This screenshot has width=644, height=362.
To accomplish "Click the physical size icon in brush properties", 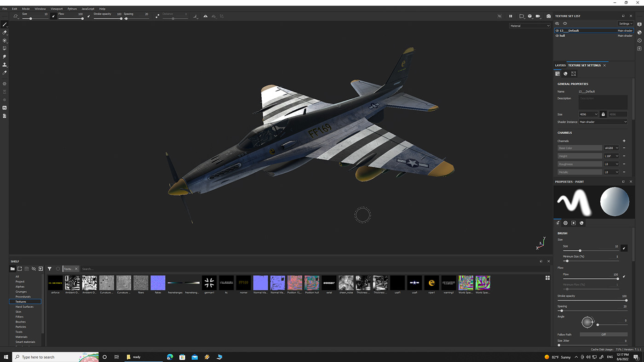I will pyautogui.click(x=624, y=248).
